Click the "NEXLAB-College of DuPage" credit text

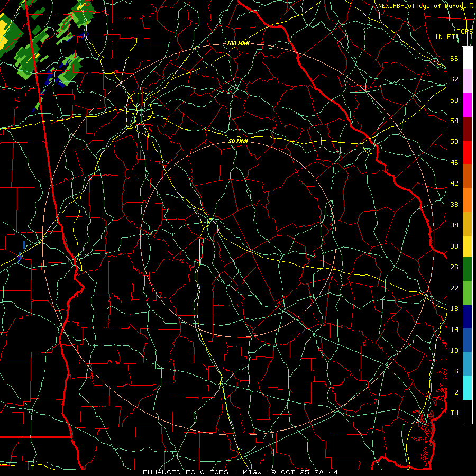[x=423, y=6]
